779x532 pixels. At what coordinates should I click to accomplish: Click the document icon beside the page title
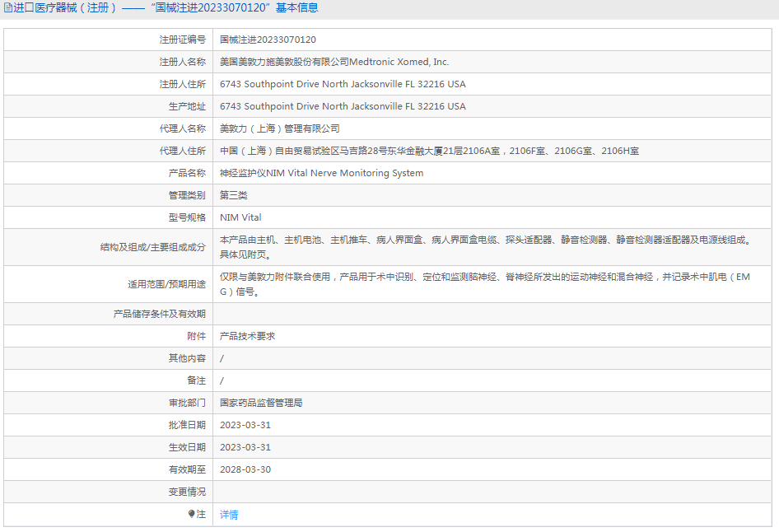tap(7, 8)
